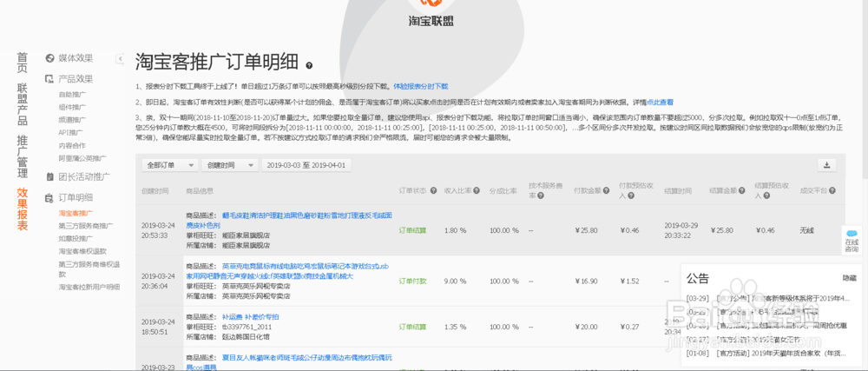Image resolution: width=868 pixels, height=371 pixels.
Task: Click the ¥25.80 payment amount cell
Action: pyautogui.click(x=586, y=230)
